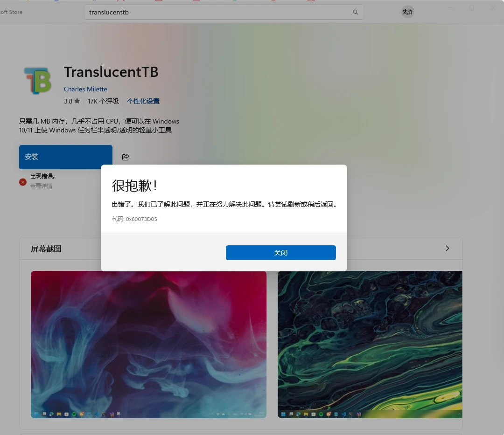Viewport: 504px width, 435px height.
Task: Click the blue 安装 button
Action: click(66, 157)
